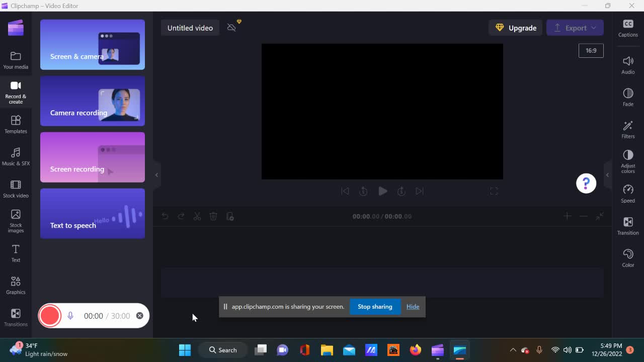Screen dimensions: 644x362
Task: Open the help question mark button
Action: click(586, 183)
